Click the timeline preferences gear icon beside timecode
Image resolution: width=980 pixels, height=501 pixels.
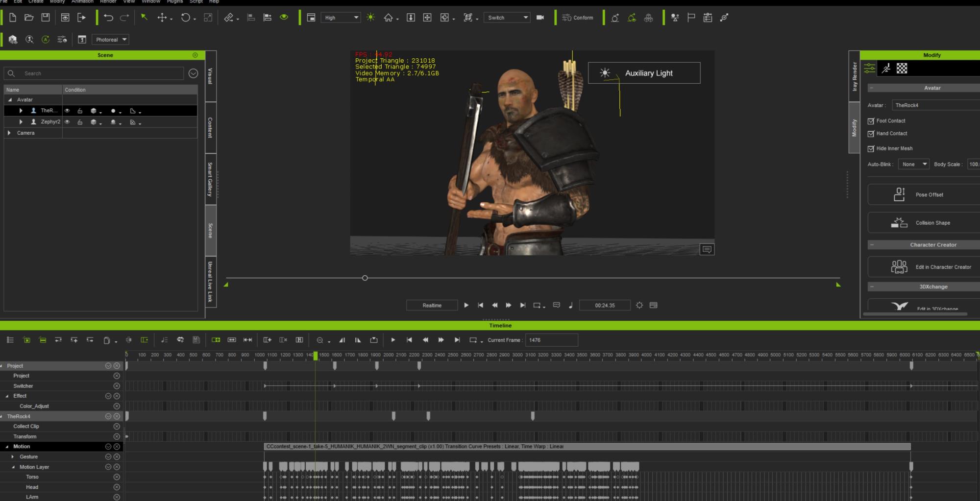(x=639, y=305)
